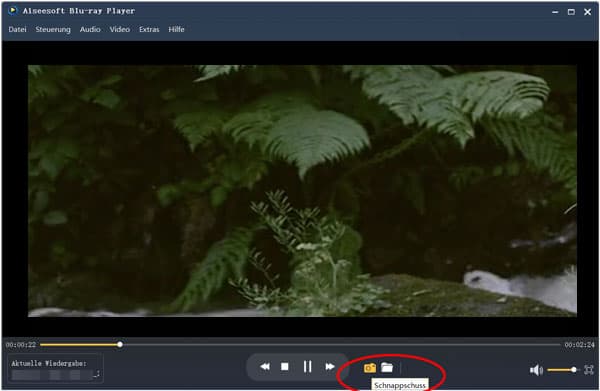Open the Video menu
This screenshot has height=391, width=600.
click(120, 29)
